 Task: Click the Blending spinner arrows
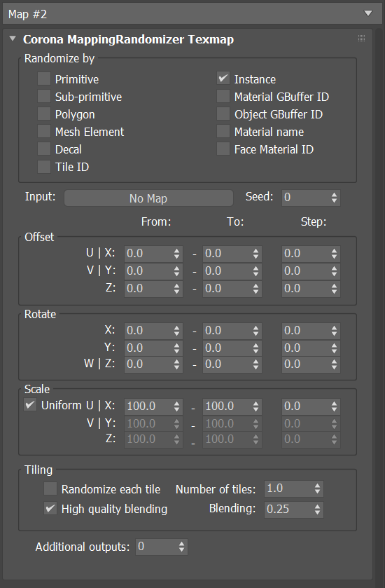click(x=318, y=510)
